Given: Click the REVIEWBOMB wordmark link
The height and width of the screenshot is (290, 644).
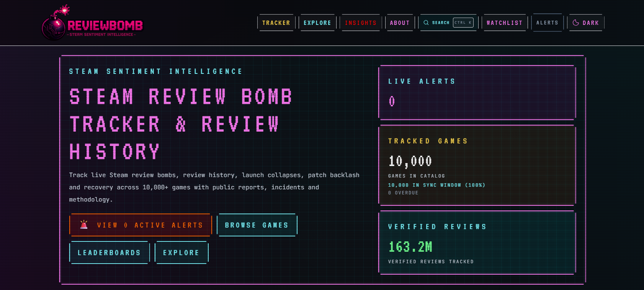Looking at the screenshot, I should click(x=105, y=26).
